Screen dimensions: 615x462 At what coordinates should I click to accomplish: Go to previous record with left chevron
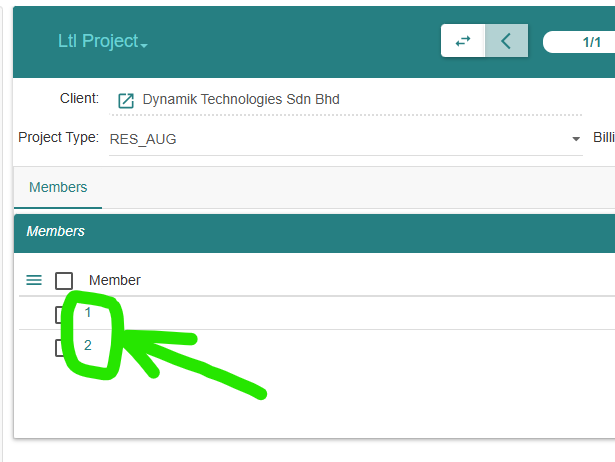(506, 41)
